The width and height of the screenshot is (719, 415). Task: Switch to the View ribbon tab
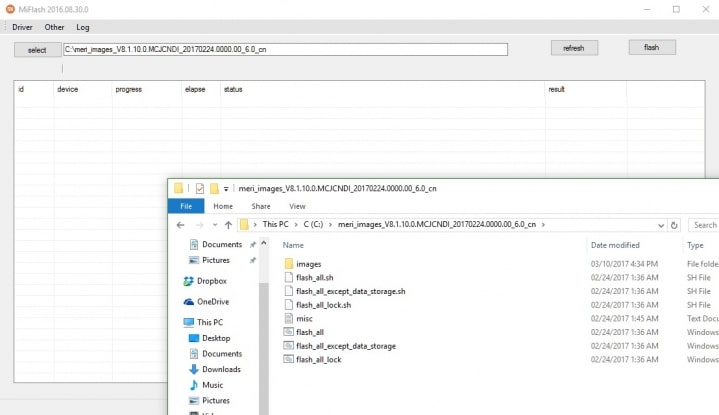point(297,206)
